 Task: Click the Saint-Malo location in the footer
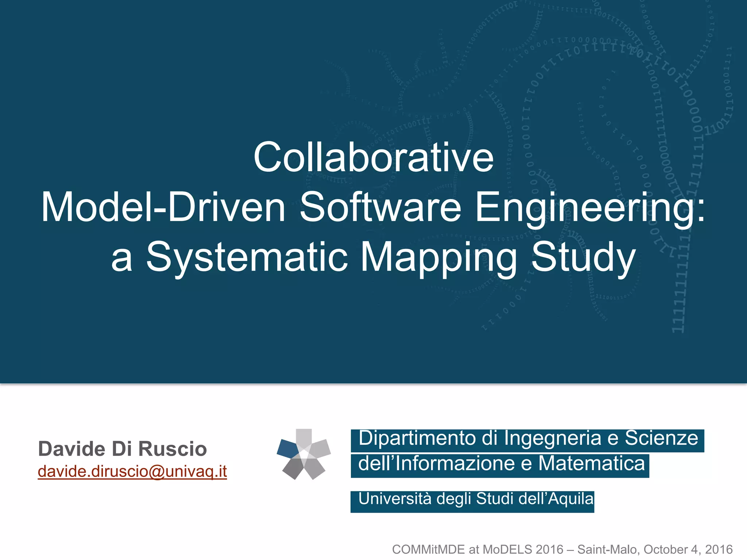(607, 549)
